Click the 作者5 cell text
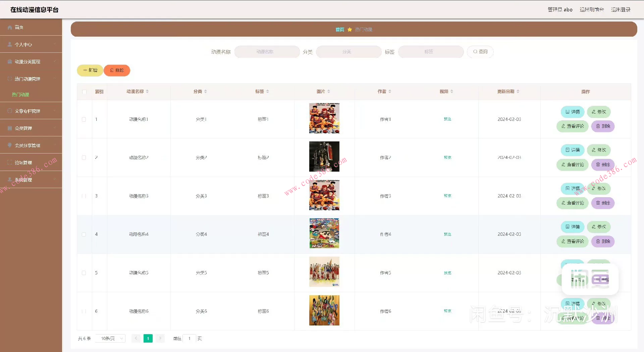 pyautogui.click(x=385, y=273)
